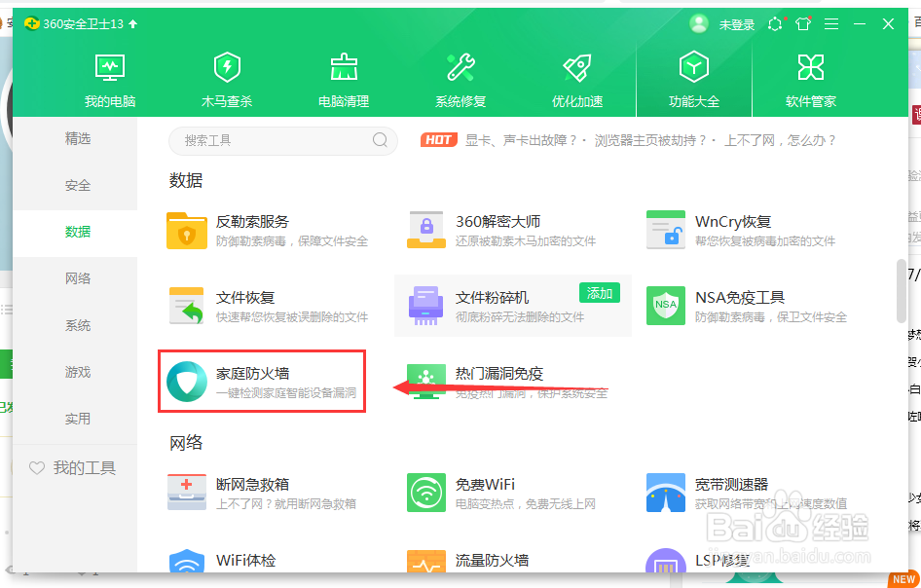Image resolution: width=921 pixels, height=588 pixels.
Task: Open 免费WiFi green icon
Action: point(426,493)
